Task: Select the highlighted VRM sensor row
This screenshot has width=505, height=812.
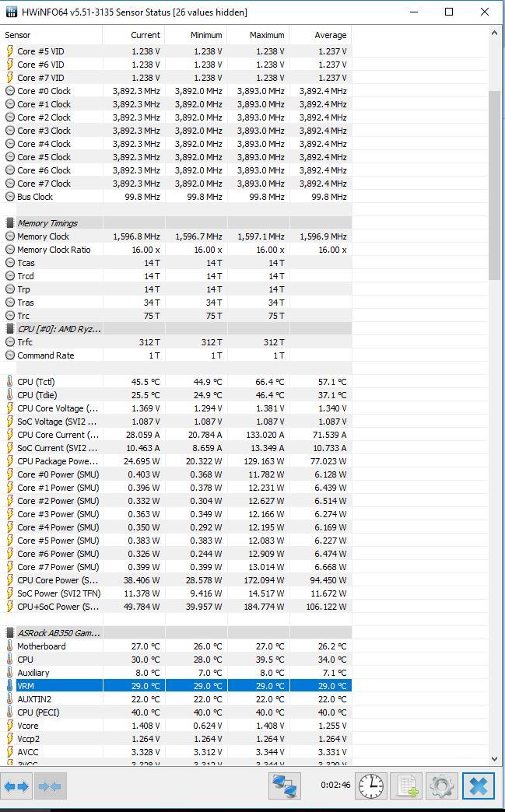Action: click(176, 686)
